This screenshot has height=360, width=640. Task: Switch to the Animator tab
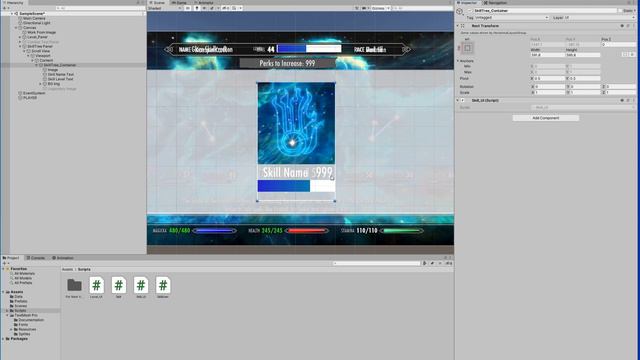(203, 2)
